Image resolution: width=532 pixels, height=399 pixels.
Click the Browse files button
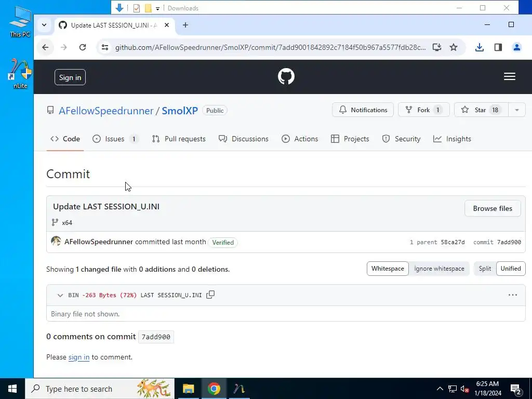(493, 208)
